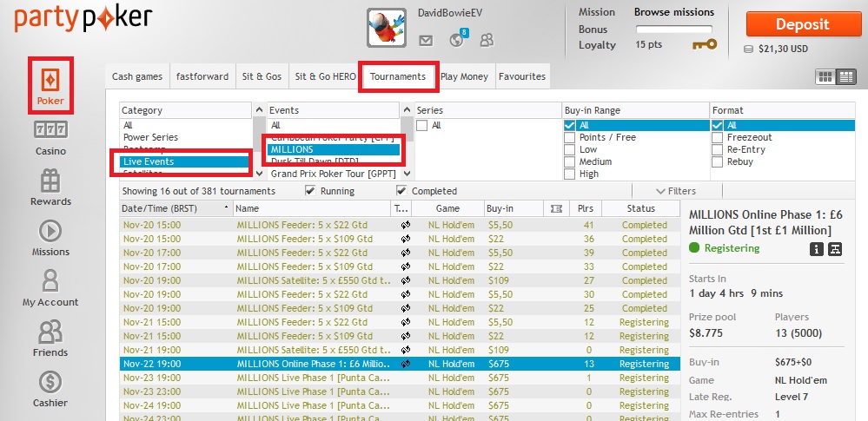Uncheck the Completed tournaments checkbox

[x=402, y=191]
